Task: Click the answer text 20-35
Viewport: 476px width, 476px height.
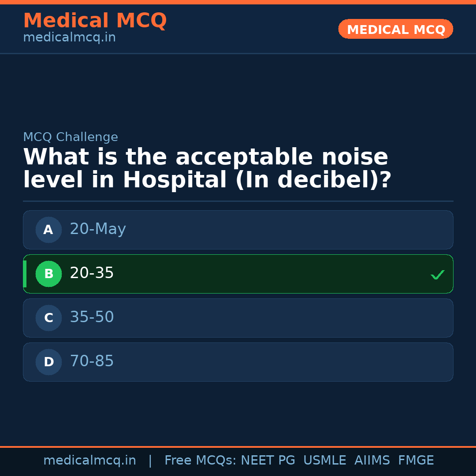Action: (92, 273)
